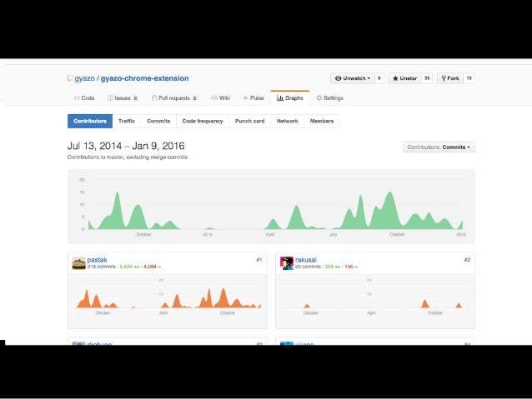Open Contributions: Commits dropdown

coord(439,147)
